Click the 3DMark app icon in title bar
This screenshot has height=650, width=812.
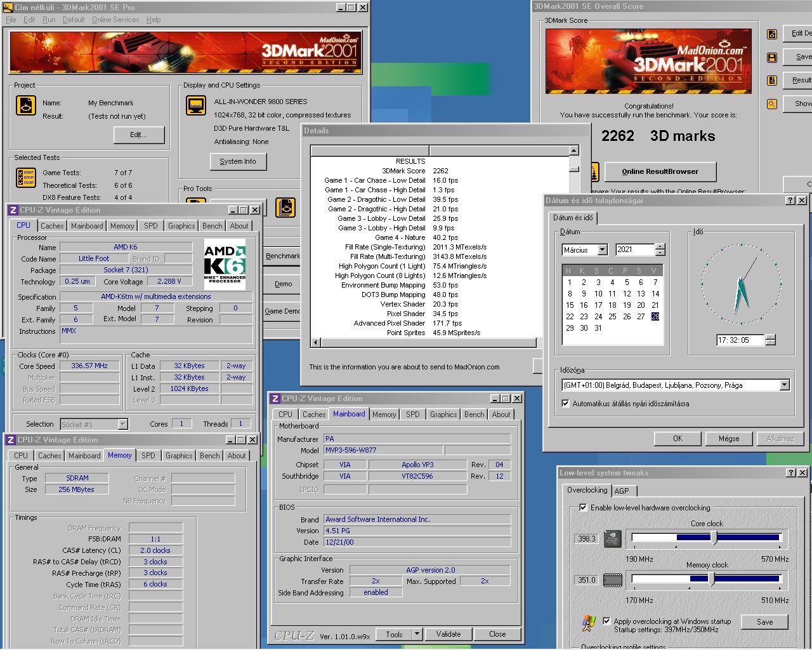coord(8,8)
